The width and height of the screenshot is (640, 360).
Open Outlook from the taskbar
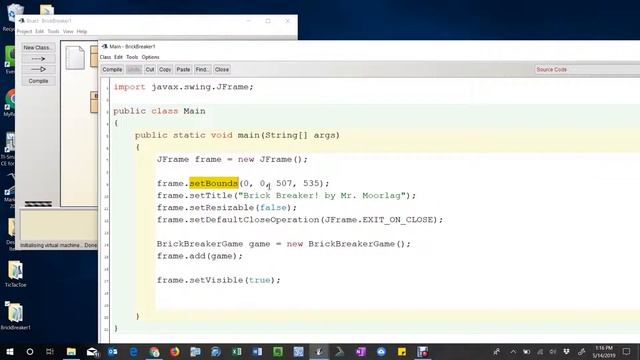tap(113, 351)
